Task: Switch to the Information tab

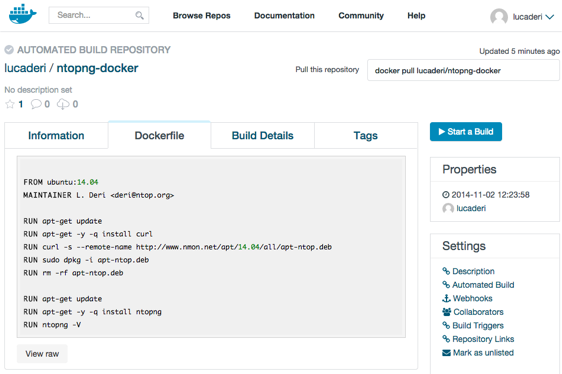Action: pos(56,136)
